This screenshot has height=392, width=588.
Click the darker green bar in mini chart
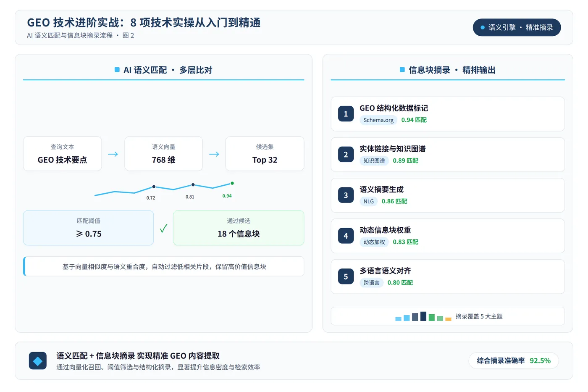coord(432,318)
